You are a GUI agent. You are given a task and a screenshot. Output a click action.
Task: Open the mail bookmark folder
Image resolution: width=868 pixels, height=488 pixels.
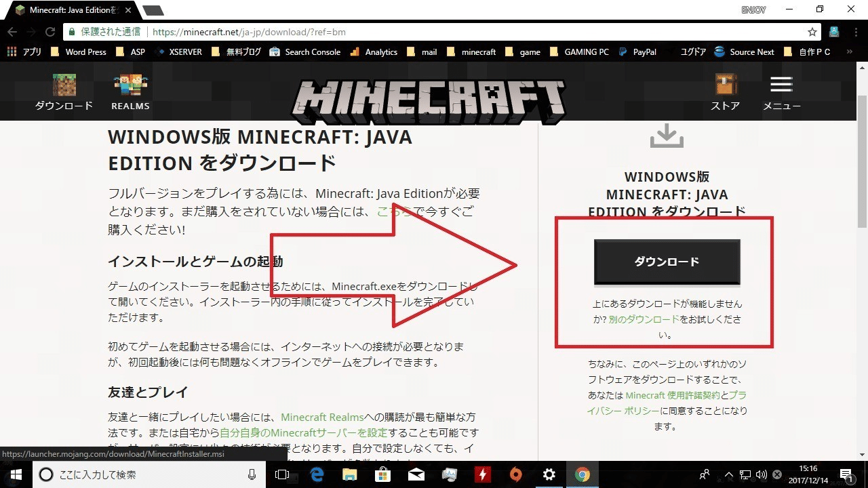(422, 52)
